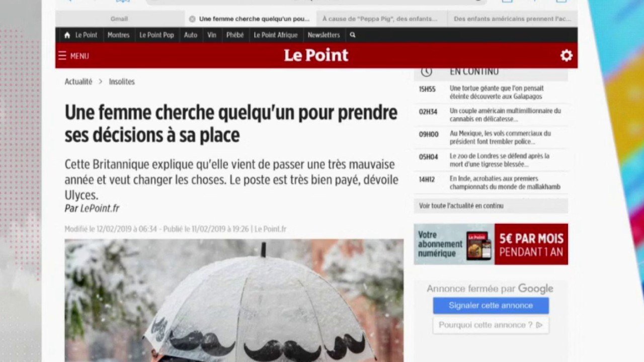Click the 05H04 timestamp
This screenshot has height=362, width=644.
click(x=428, y=157)
